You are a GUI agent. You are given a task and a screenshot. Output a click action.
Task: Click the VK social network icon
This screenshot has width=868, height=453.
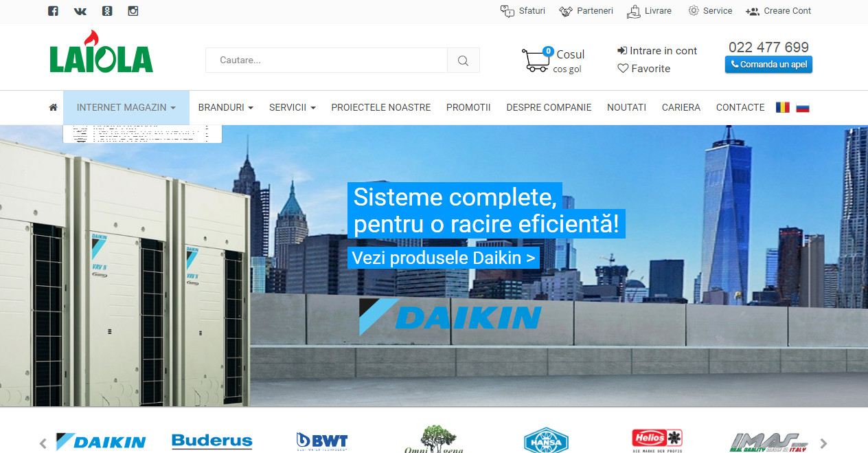pyautogui.click(x=80, y=10)
